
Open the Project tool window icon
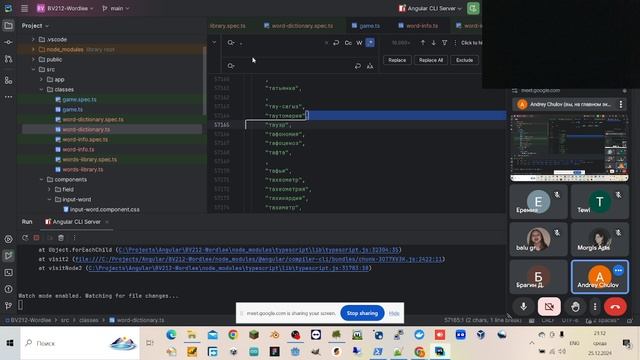pos(8,26)
